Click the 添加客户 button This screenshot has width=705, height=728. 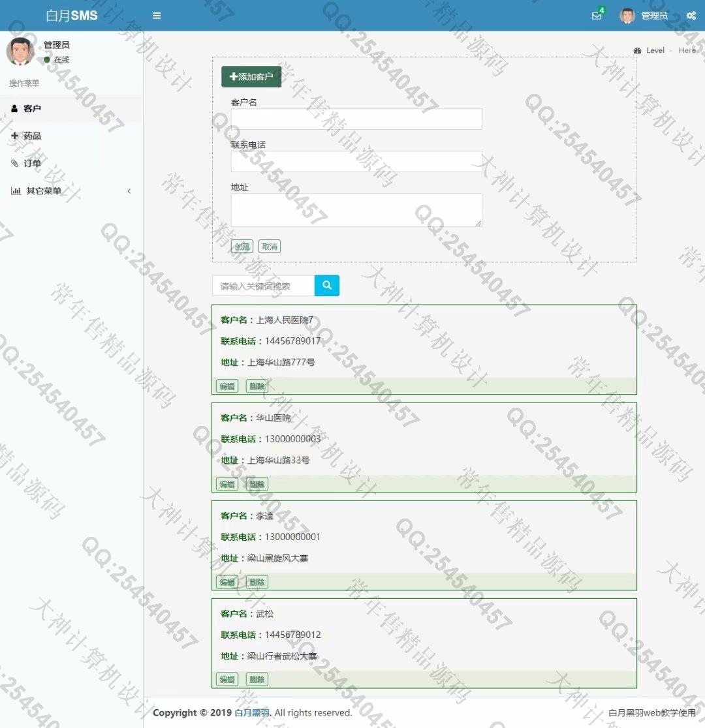[251, 76]
